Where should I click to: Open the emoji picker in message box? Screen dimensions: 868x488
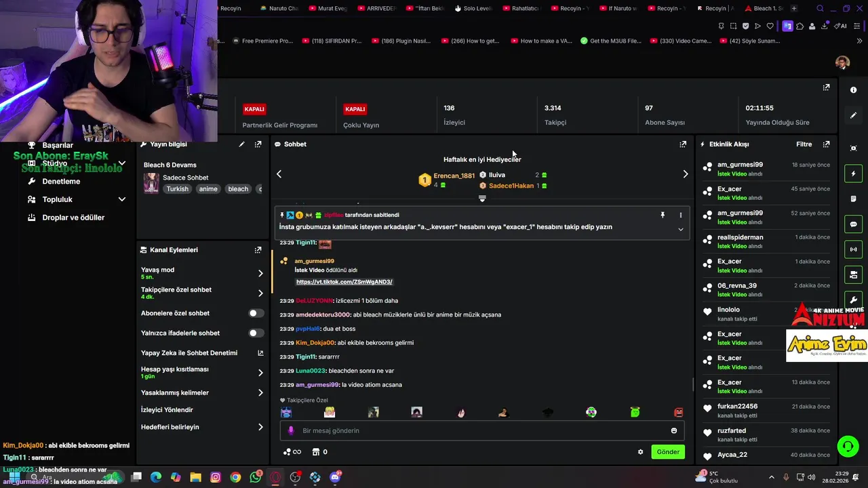673,430
